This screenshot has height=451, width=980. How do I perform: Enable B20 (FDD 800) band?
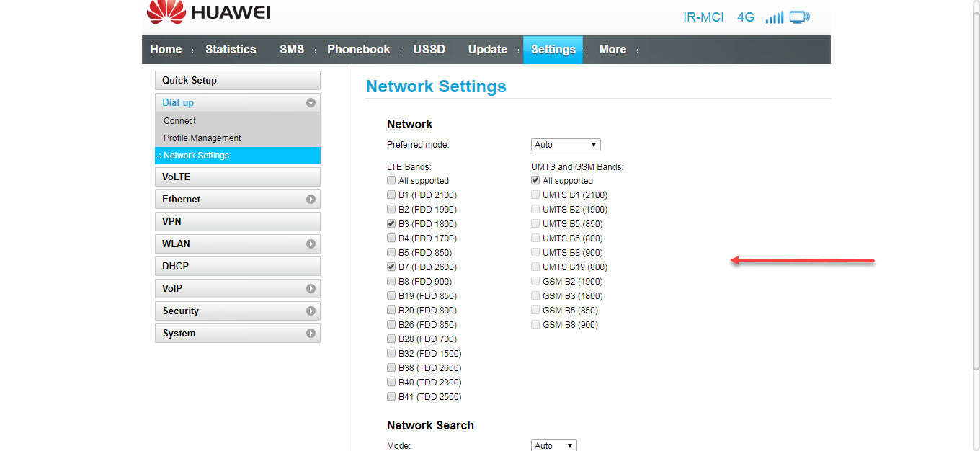tap(391, 311)
